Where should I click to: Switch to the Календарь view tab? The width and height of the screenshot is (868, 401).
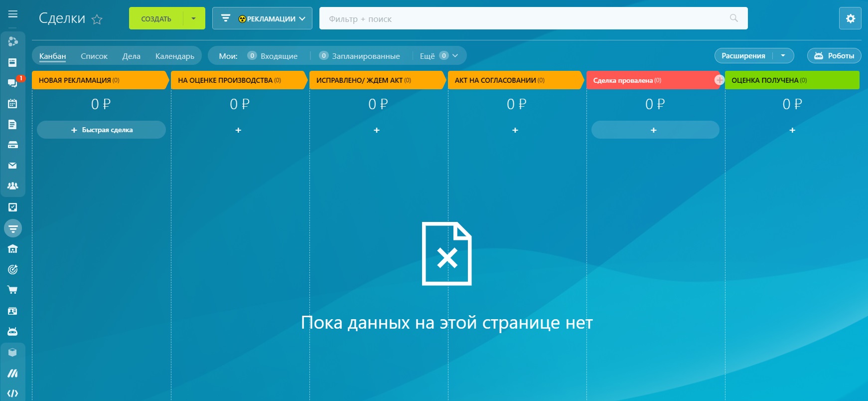pos(174,56)
